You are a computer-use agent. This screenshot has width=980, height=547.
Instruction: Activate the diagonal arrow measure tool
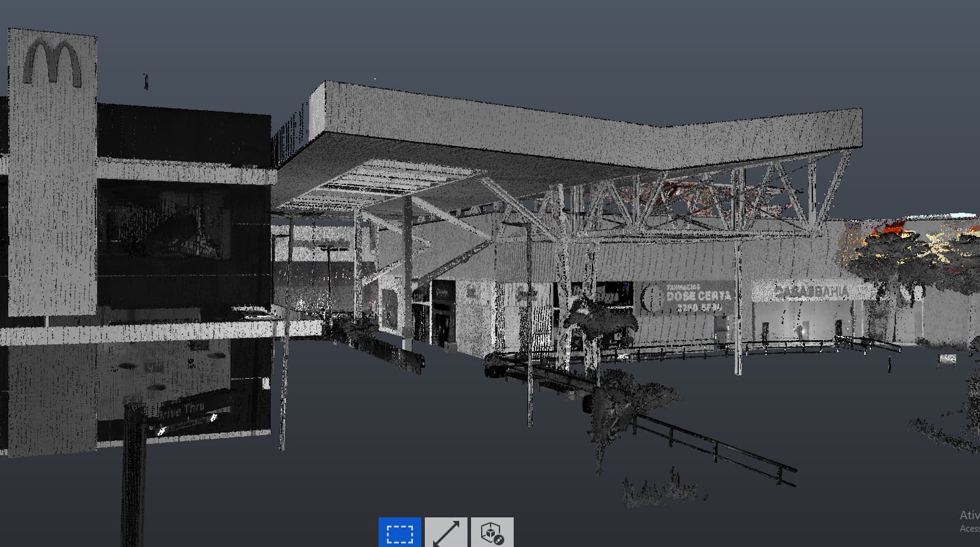446,532
